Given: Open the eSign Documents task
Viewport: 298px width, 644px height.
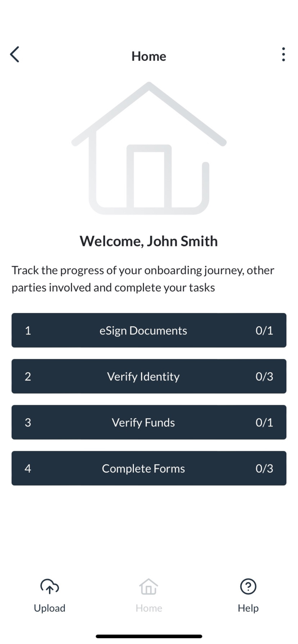Looking at the screenshot, I should click(x=149, y=330).
